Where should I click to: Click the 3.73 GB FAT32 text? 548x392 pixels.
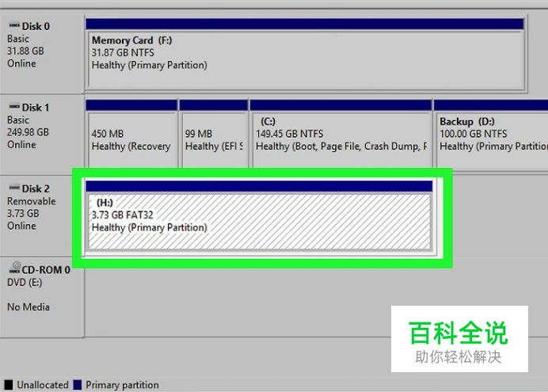pos(122,215)
